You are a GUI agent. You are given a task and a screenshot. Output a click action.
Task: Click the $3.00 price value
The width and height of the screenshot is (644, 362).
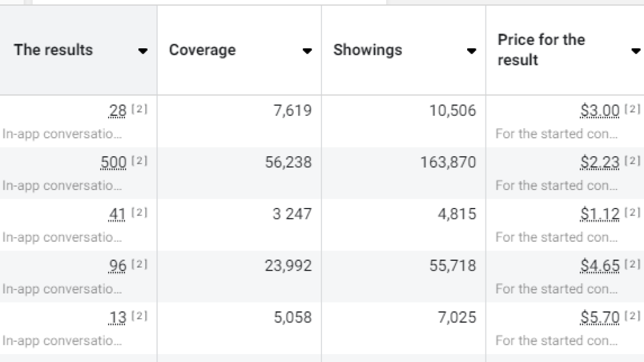click(x=600, y=111)
